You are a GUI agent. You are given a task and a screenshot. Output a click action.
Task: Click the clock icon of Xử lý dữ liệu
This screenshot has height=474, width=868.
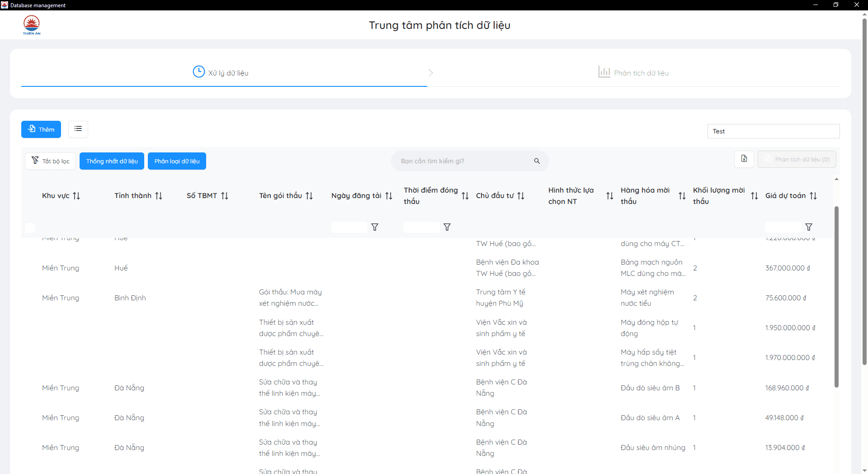point(198,72)
